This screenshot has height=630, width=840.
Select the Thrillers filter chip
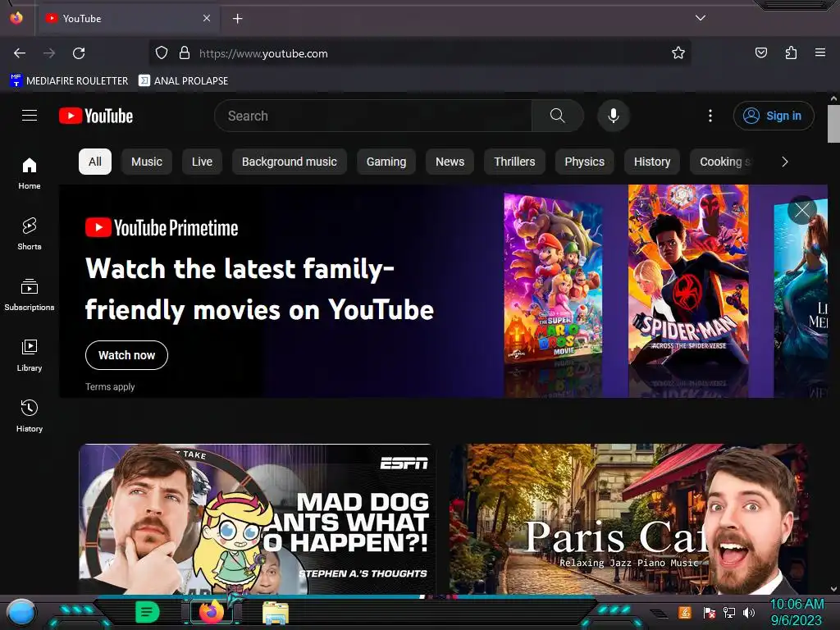tap(514, 162)
